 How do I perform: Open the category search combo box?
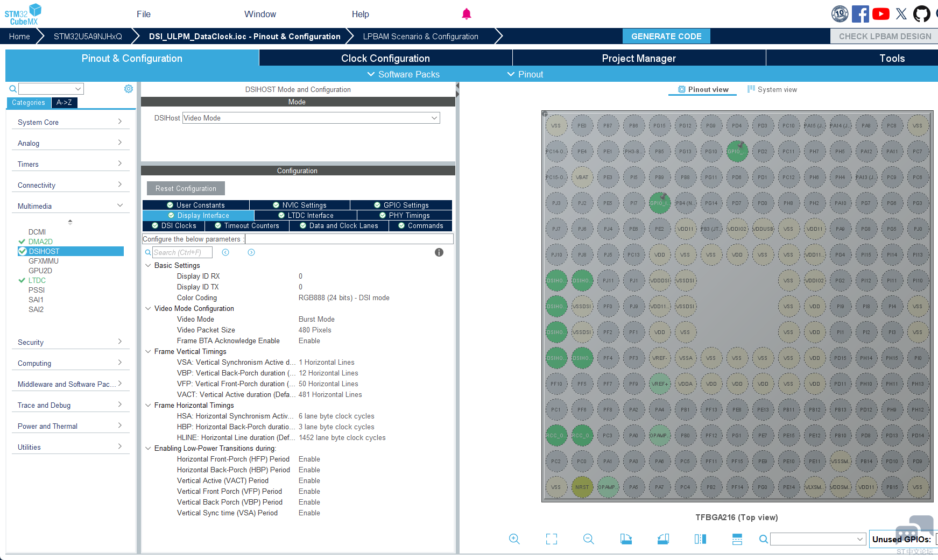(x=51, y=89)
